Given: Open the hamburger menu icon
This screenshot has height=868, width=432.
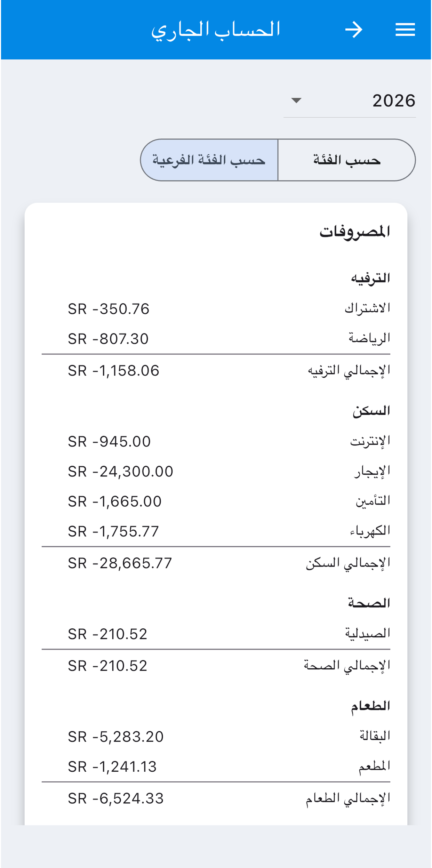Looking at the screenshot, I should pos(405,30).
